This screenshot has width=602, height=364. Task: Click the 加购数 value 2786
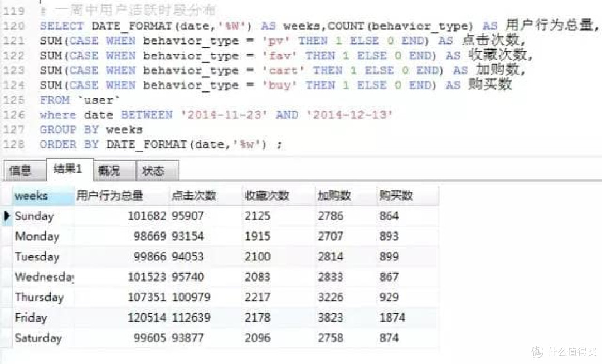(331, 216)
